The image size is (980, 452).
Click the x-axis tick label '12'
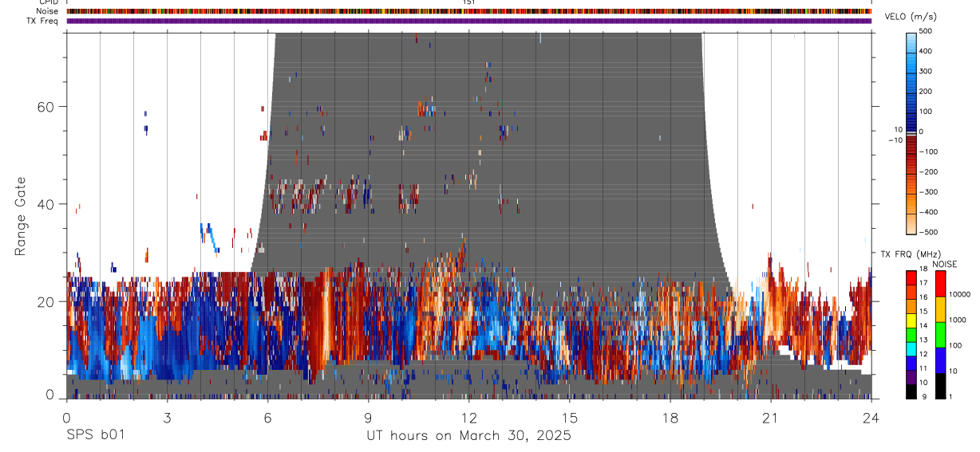[x=468, y=417]
